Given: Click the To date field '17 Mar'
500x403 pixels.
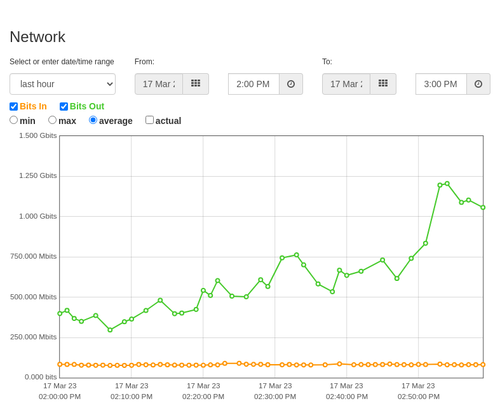Looking at the screenshot, I should (x=346, y=84).
